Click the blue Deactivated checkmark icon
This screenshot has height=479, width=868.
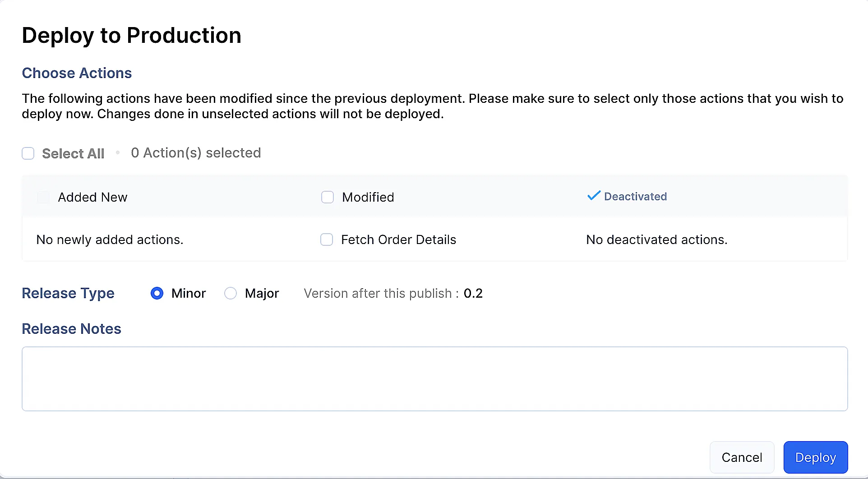(594, 195)
